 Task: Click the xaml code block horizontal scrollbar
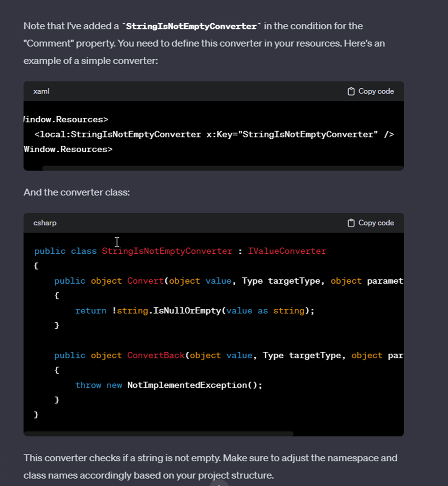coord(223,168)
